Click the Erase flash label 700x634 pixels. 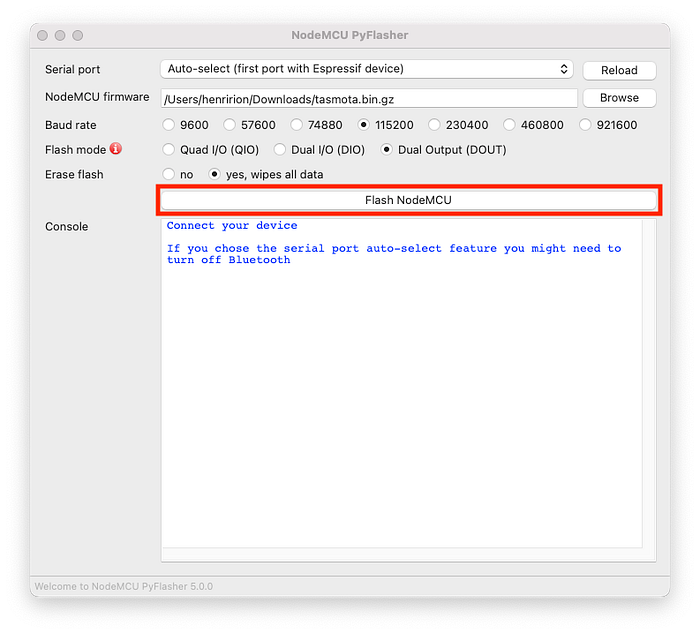[74, 175]
